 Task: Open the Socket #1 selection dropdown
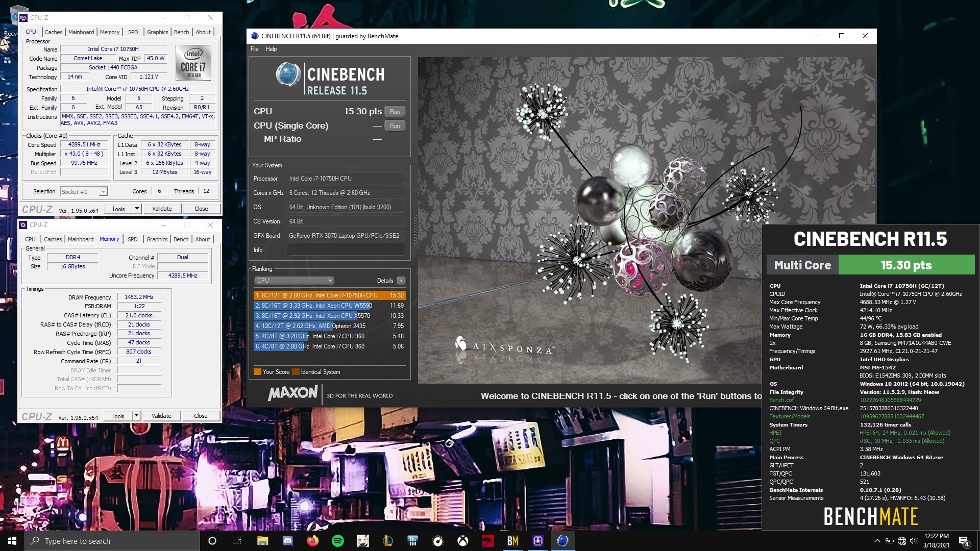pos(84,192)
